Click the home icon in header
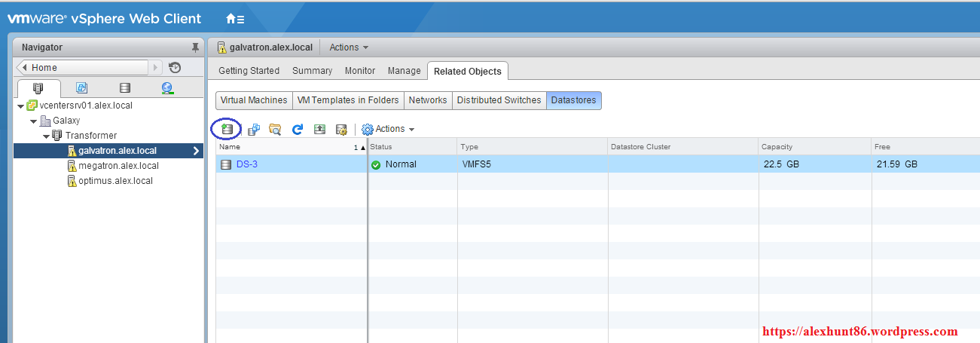The image size is (980, 343). coord(235,19)
